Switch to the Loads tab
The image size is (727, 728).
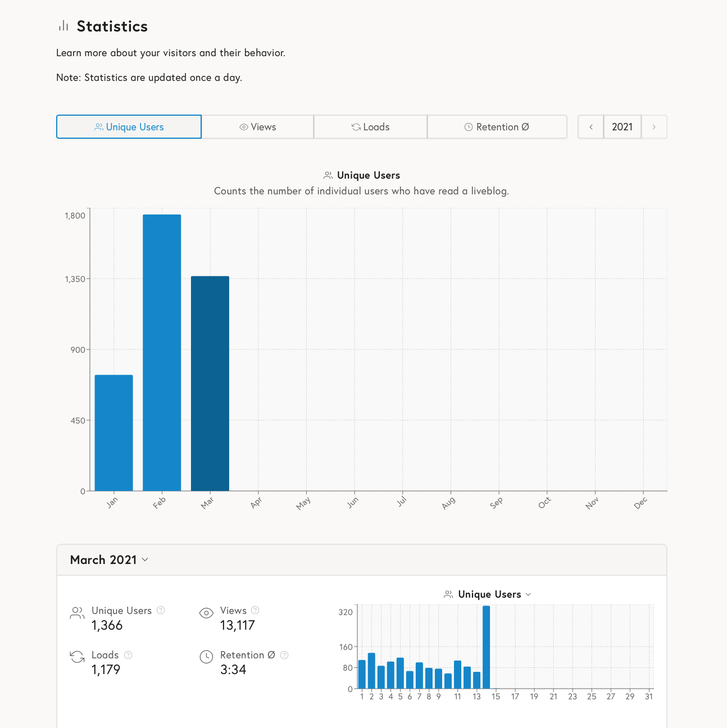coord(370,127)
